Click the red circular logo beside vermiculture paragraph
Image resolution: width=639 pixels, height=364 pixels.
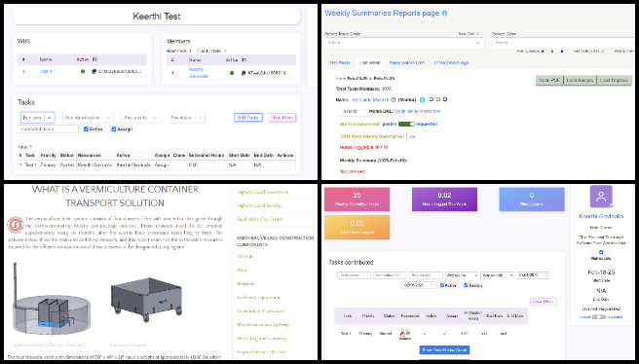click(16, 225)
